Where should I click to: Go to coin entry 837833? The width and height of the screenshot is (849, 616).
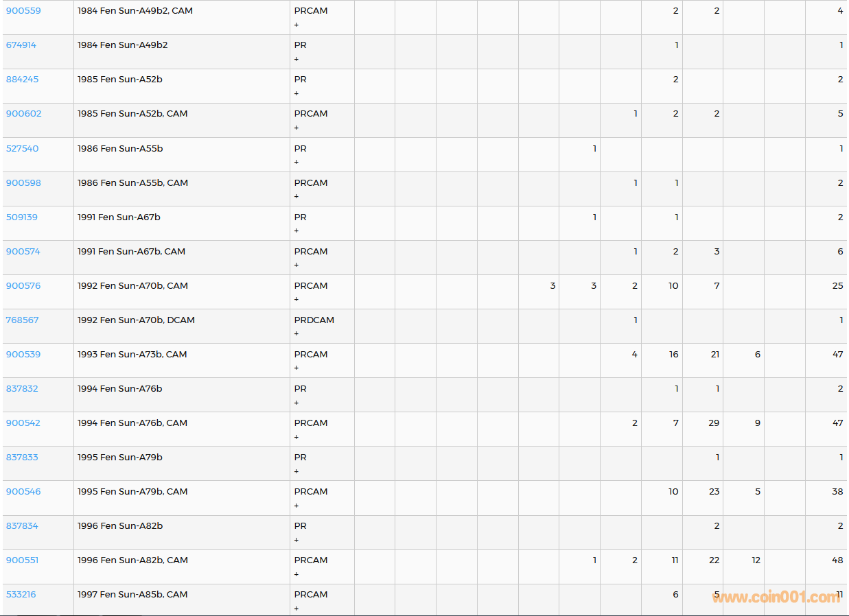click(x=22, y=458)
